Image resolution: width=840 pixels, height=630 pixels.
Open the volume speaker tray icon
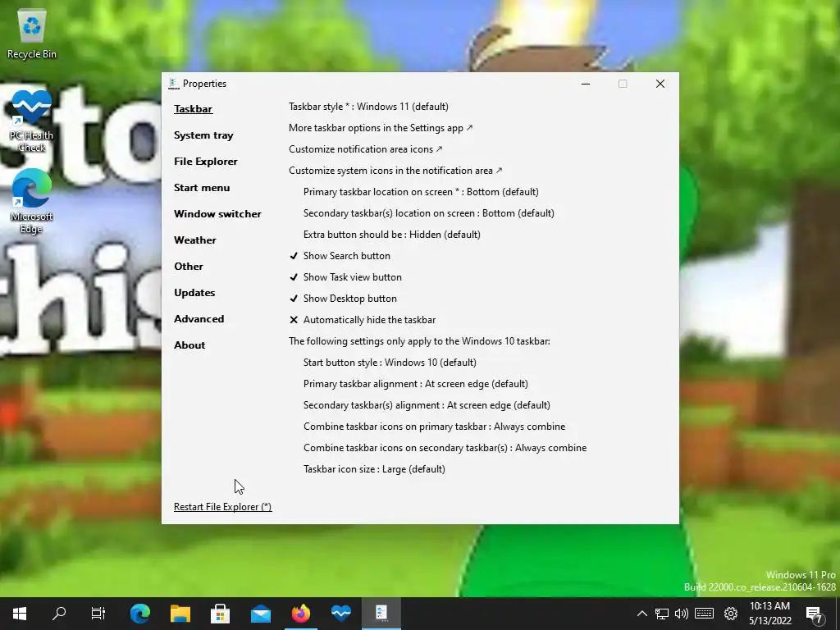tap(682, 614)
